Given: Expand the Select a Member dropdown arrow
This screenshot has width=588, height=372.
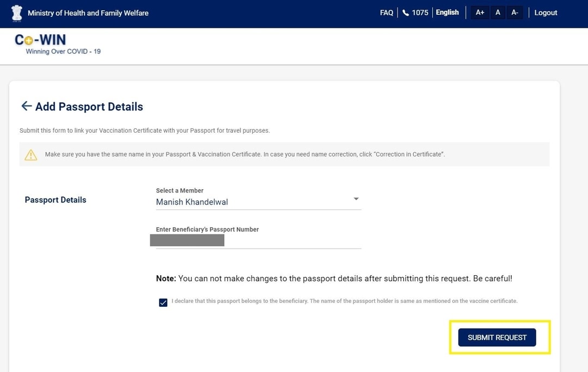Looking at the screenshot, I should click(x=356, y=199).
